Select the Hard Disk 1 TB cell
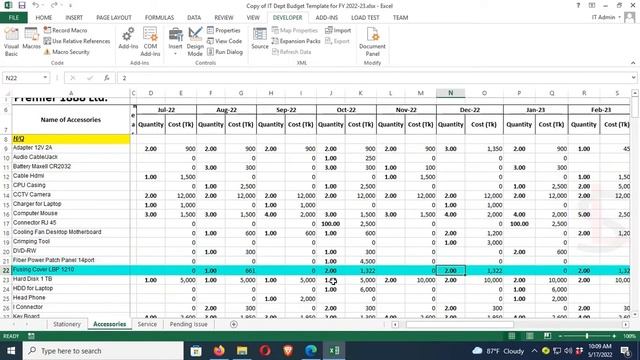Image resolution: width=640 pixels, height=360 pixels. tap(71, 279)
